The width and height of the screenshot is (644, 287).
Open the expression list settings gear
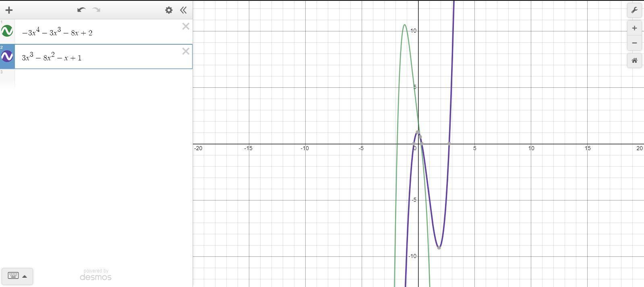(169, 10)
